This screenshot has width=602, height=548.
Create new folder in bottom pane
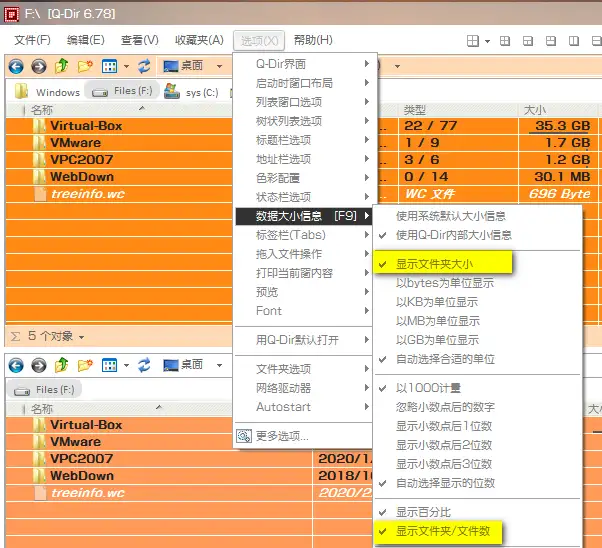coord(85,365)
